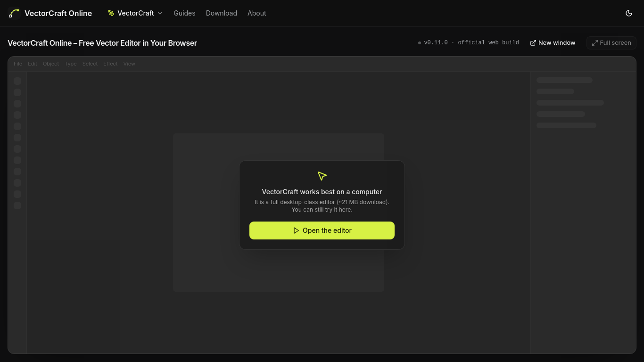Open the Guides page

pyautogui.click(x=184, y=13)
